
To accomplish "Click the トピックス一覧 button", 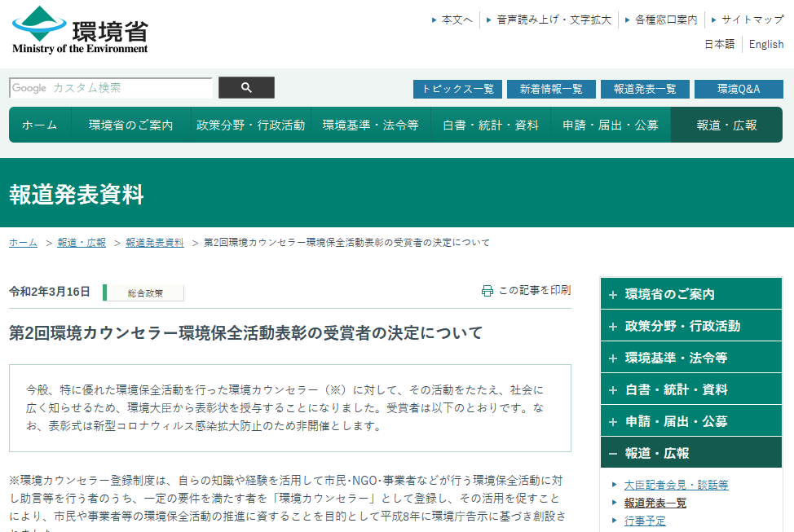I will click(457, 88).
